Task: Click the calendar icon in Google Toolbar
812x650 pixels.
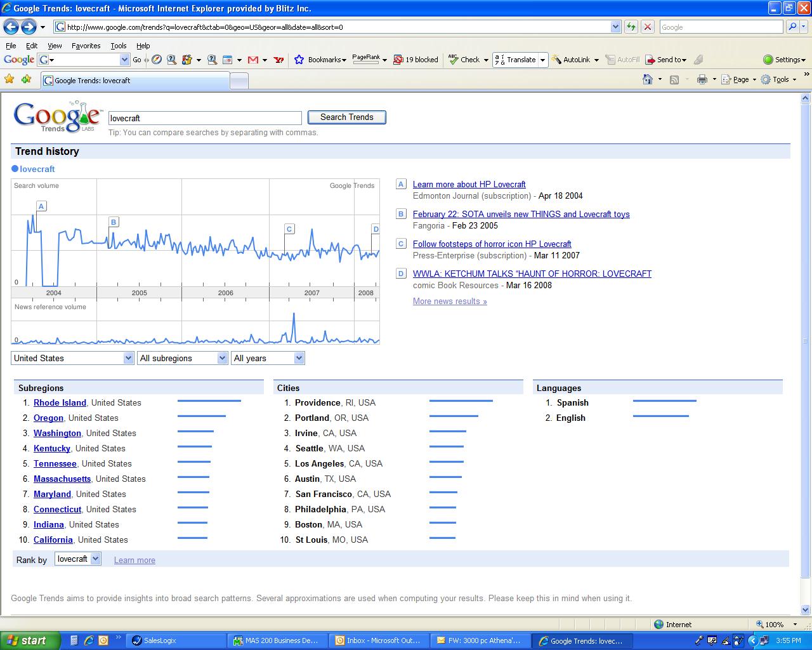Action: tap(227, 60)
